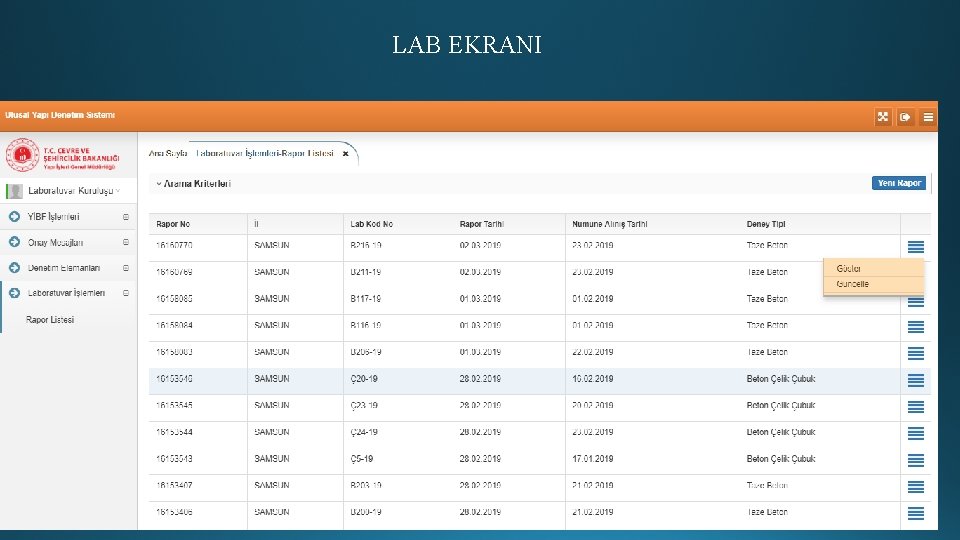Open Rapor Listesi in the sidebar
960x540 pixels.
point(50,320)
